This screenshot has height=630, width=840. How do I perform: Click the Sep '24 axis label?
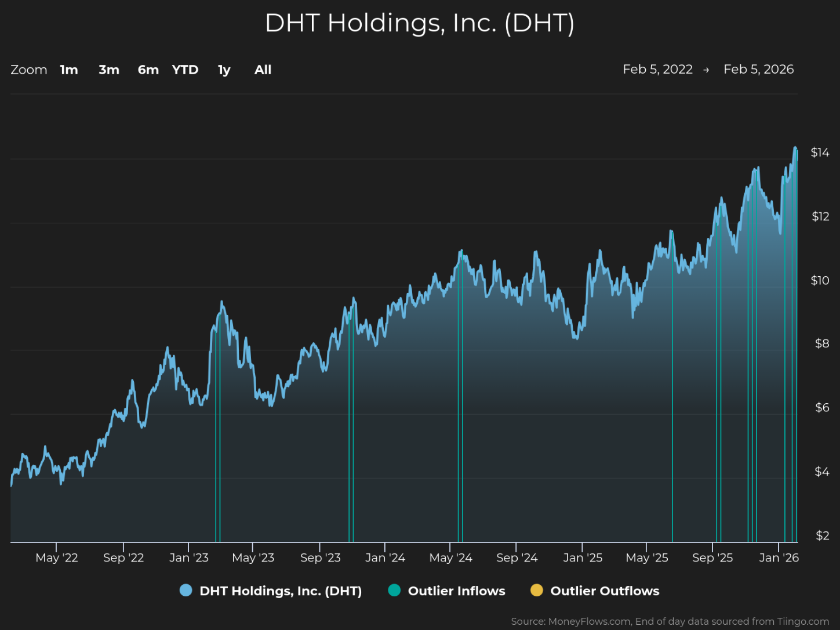coord(517,557)
